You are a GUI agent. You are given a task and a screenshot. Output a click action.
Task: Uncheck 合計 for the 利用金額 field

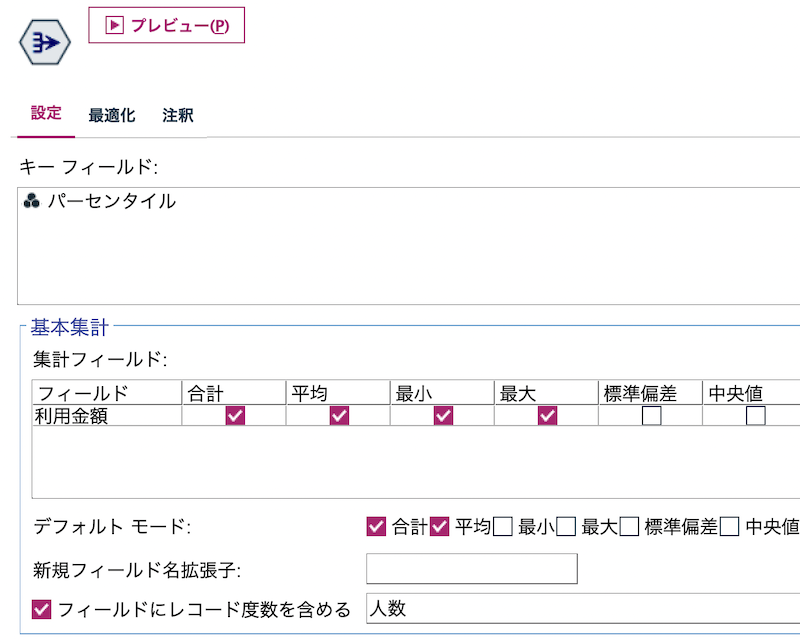click(233, 414)
